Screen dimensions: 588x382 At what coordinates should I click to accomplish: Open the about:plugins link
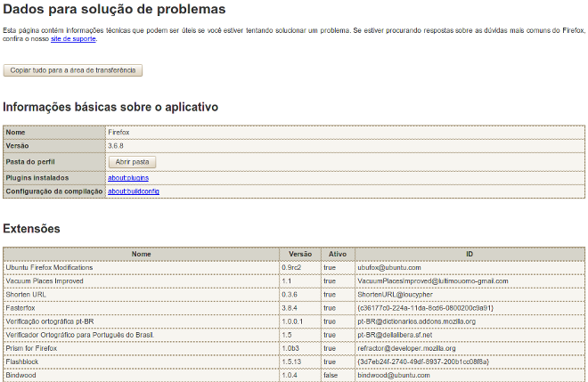(128, 178)
